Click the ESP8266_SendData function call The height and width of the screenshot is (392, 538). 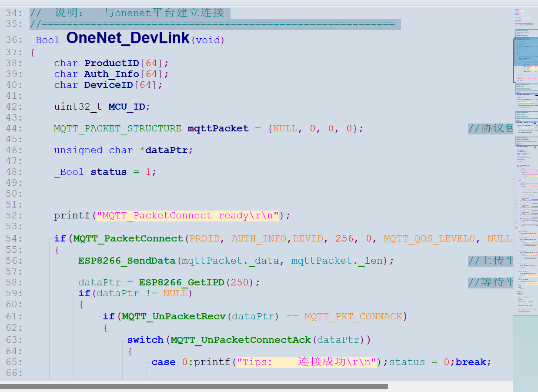pos(127,261)
